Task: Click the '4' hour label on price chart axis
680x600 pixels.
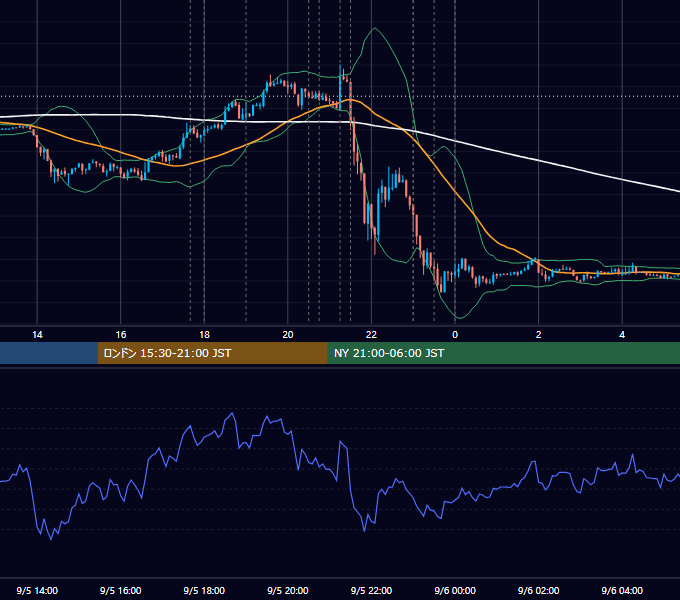Action: pos(622,335)
